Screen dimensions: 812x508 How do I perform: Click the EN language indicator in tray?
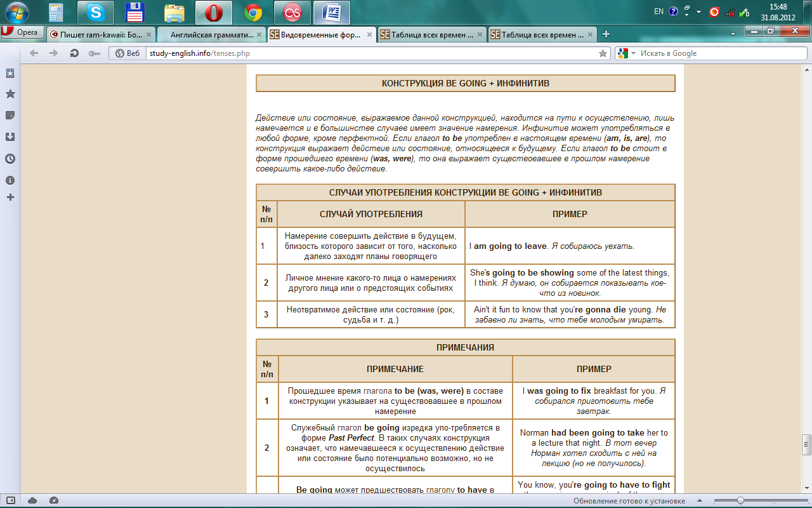click(658, 11)
